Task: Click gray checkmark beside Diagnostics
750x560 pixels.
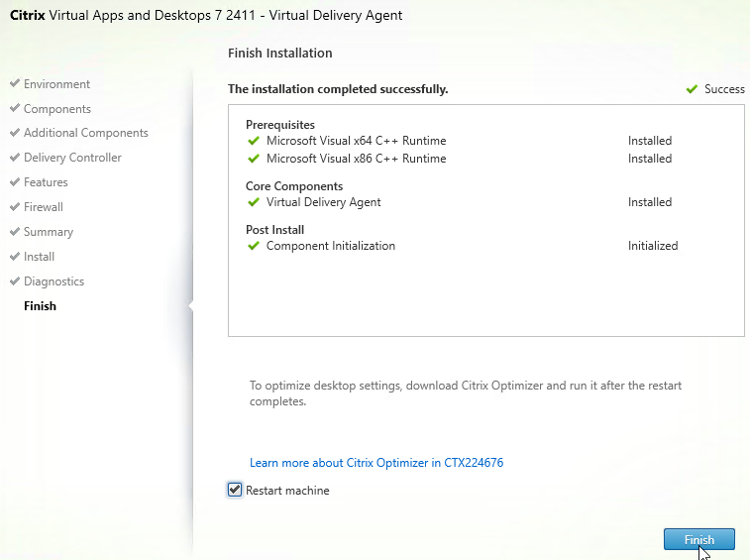Action: click(x=15, y=280)
